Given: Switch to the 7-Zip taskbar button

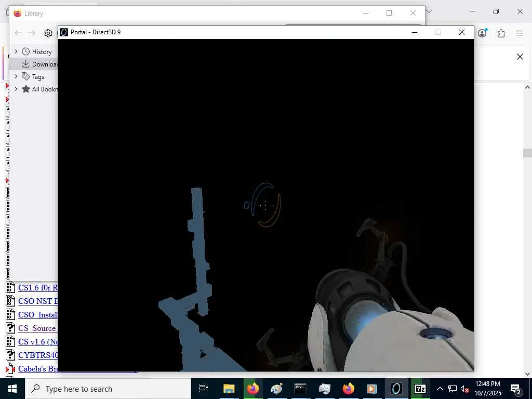Looking at the screenshot, I should tap(420, 389).
